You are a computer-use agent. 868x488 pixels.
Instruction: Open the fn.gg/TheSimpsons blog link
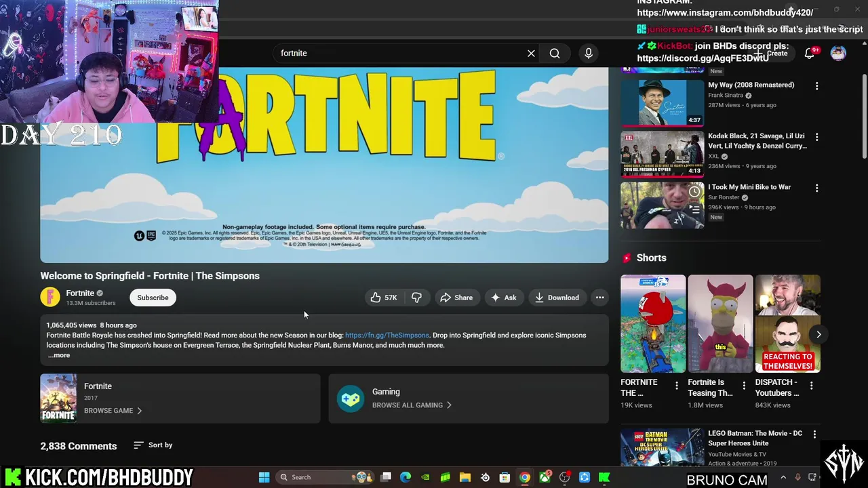[x=387, y=335]
